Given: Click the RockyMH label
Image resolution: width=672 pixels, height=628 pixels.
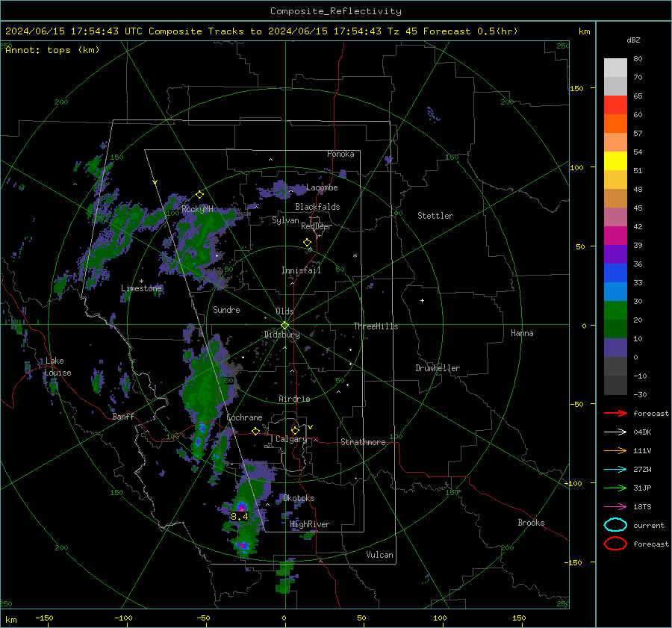Looking at the screenshot, I should (197, 209).
